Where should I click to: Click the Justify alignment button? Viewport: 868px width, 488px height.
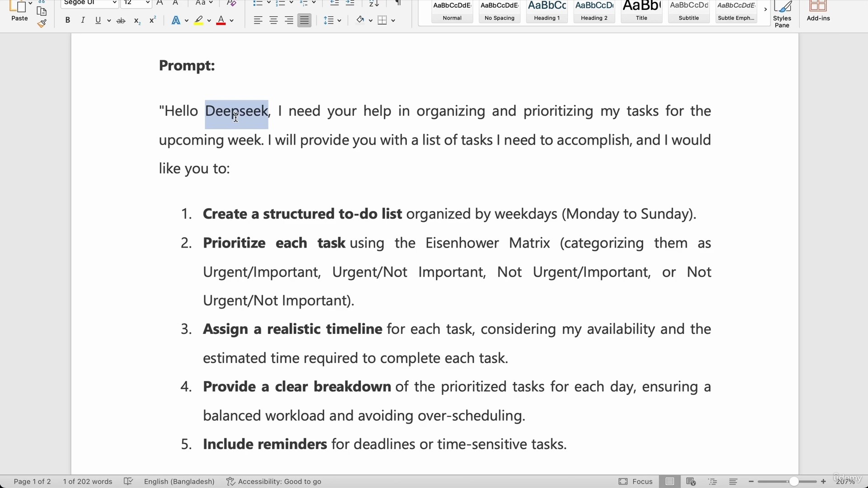(304, 20)
